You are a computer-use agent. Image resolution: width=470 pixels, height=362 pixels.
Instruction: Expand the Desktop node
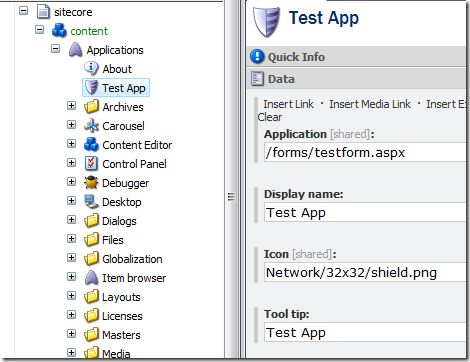(71, 201)
